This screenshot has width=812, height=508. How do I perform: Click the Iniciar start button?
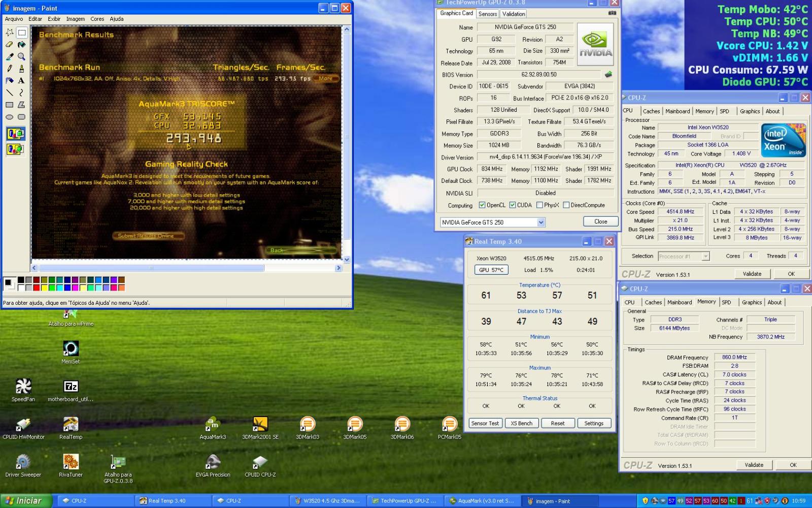coord(26,500)
